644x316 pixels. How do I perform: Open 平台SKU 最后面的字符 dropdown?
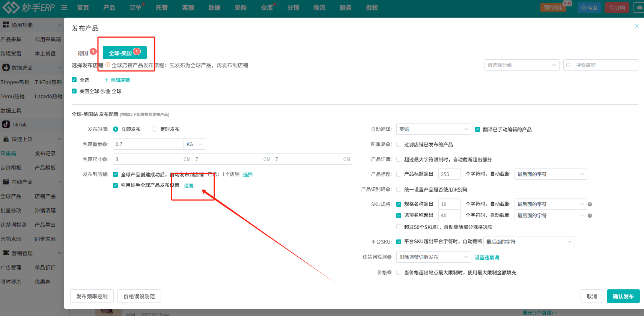point(529,242)
